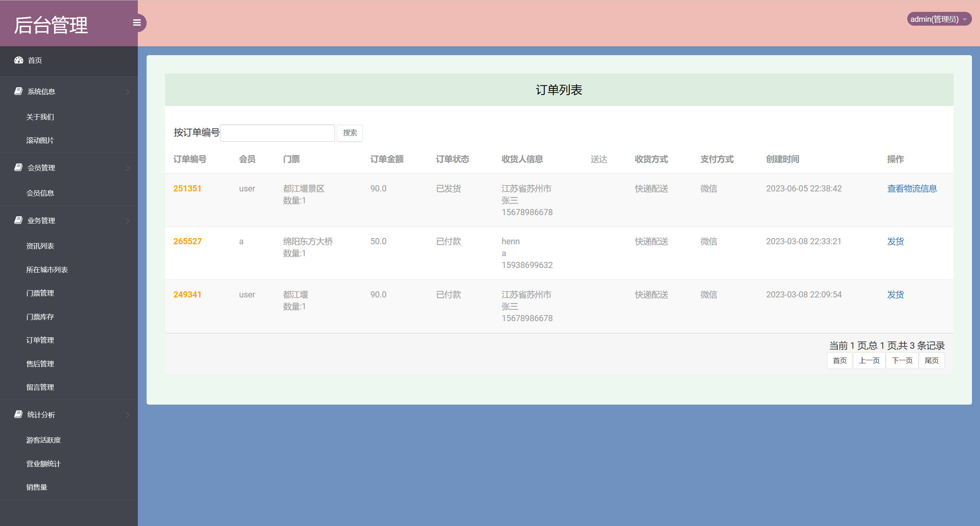Select 订单管理 in the sidebar
The height and width of the screenshot is (526, 980).
[x=40, y=340]
